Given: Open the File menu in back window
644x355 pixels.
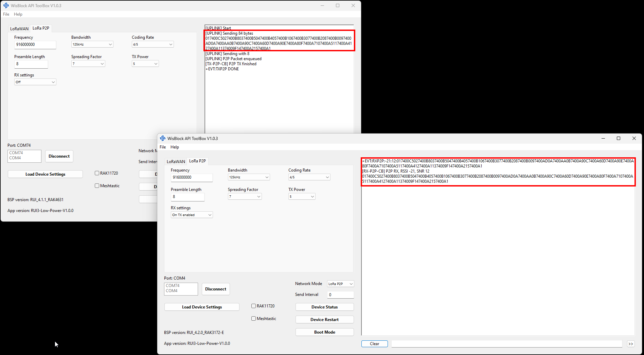Looking at the screenshot, I should (x=6, y=14).
